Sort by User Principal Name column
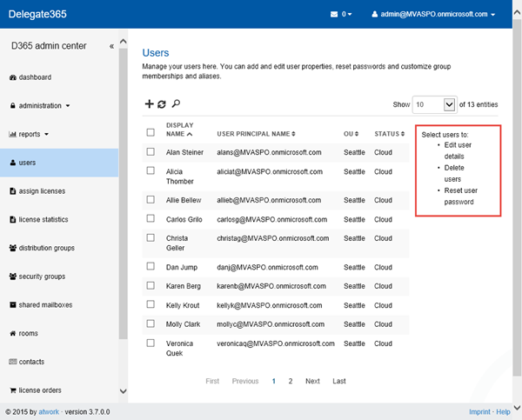 pos(256,134)
